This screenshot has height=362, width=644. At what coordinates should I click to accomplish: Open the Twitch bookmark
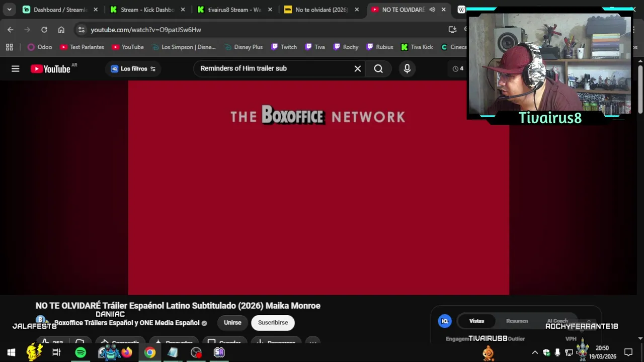tap(284, 47)
